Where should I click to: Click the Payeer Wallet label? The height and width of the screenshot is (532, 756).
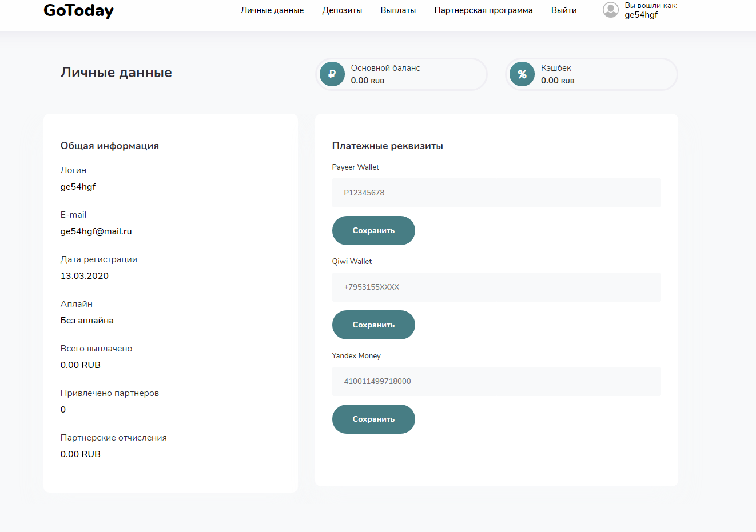click(356, 167)
